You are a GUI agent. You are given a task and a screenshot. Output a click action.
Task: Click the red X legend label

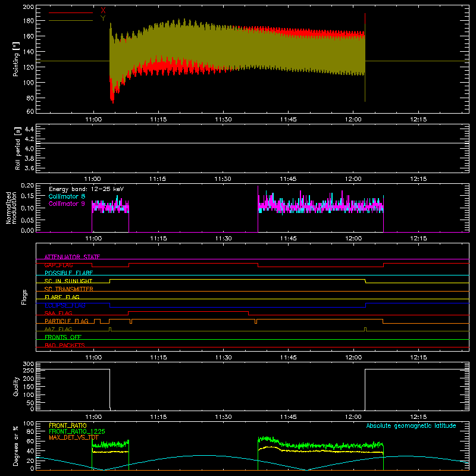point(103,11)
